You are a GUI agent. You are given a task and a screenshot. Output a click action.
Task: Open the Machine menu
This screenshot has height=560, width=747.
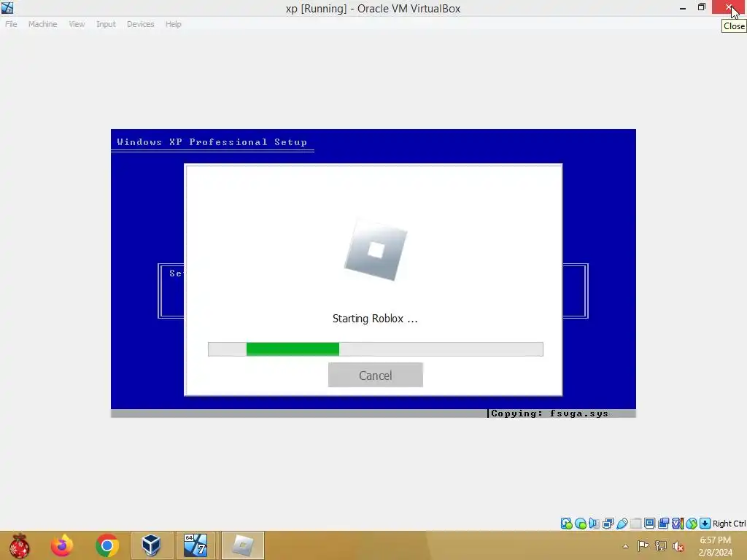[x=42, y=24]
